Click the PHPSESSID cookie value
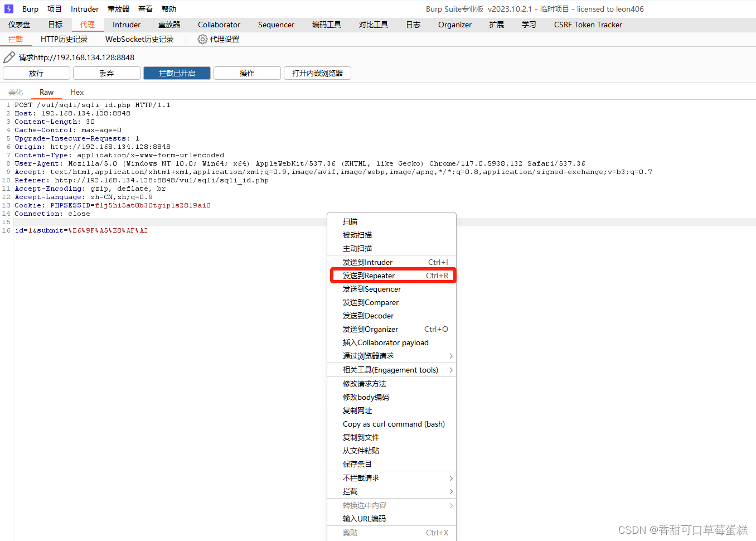 153,205
